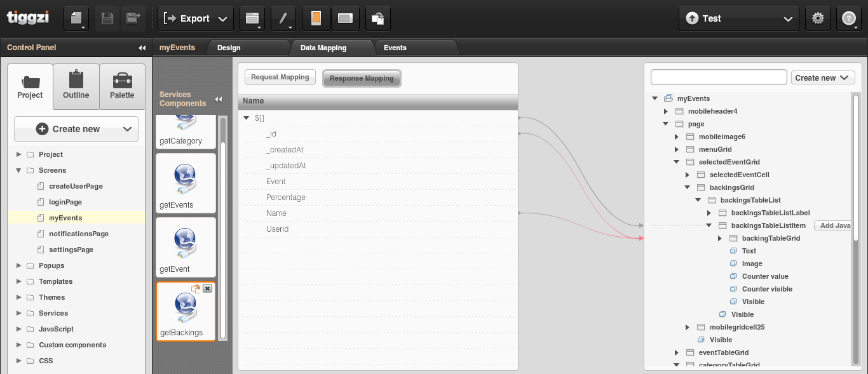Open the Test dropdown menu
The width and height of the screenshot is (868, 374).
738,18
